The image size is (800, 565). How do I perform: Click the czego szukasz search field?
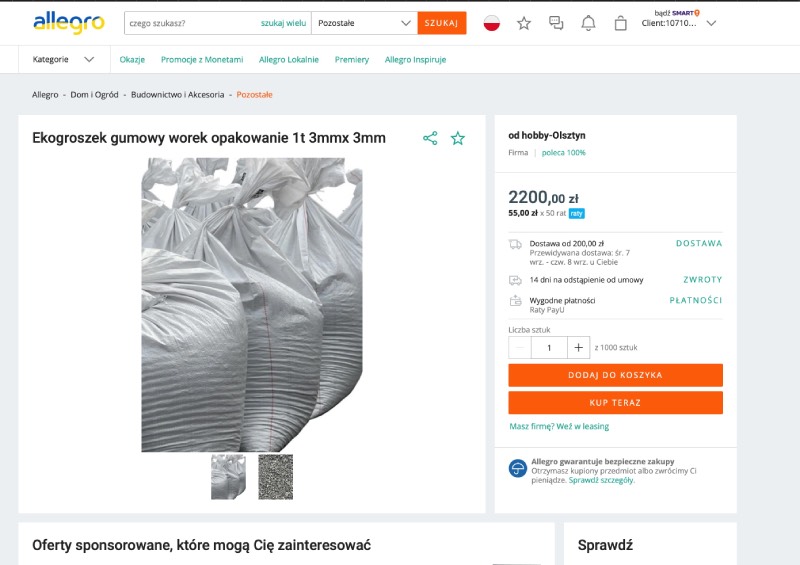(191, 23)
